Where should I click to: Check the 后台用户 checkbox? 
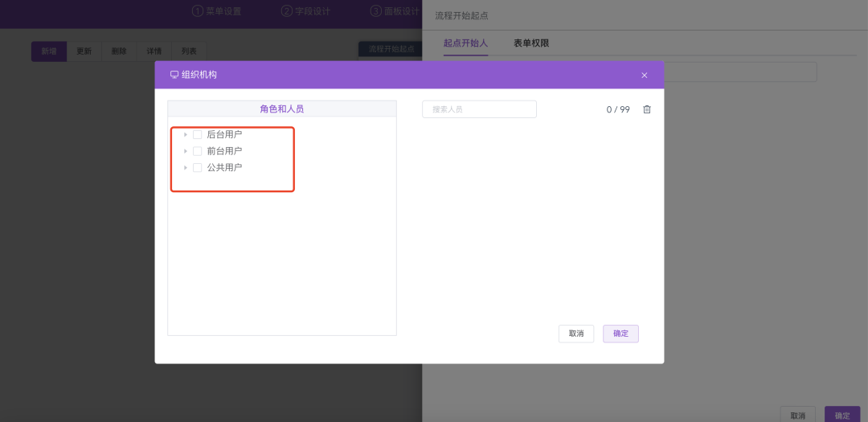[197, 134]
